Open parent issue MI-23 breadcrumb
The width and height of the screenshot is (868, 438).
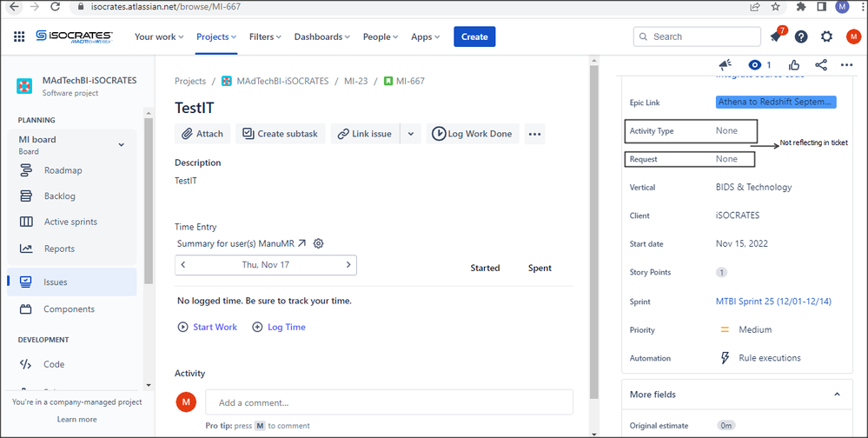(356, 81)
